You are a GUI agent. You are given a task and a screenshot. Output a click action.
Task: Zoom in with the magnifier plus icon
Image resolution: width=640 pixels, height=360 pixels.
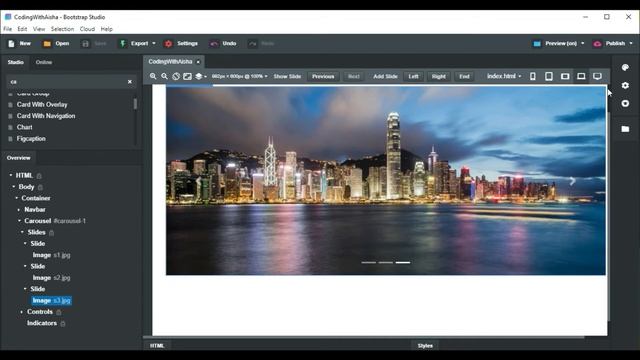153,76
